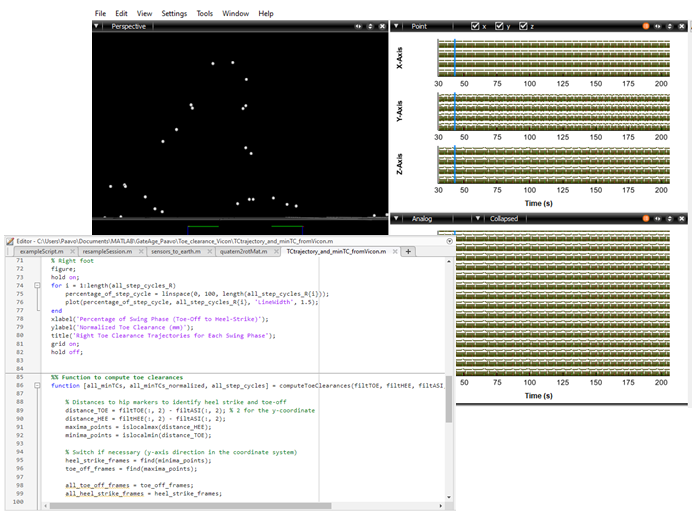698x516 pixels.
Task: Click the 'figure;' code line
Action: [x=63, y=269]
